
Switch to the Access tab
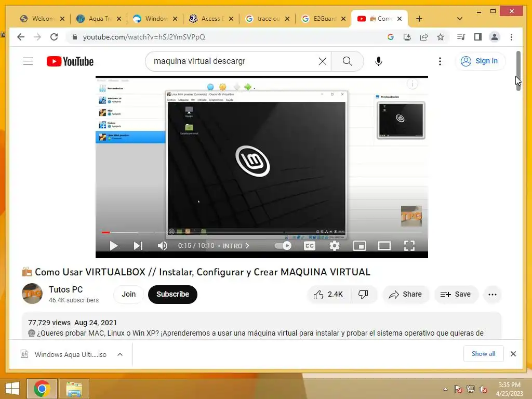tap(212, 19)
